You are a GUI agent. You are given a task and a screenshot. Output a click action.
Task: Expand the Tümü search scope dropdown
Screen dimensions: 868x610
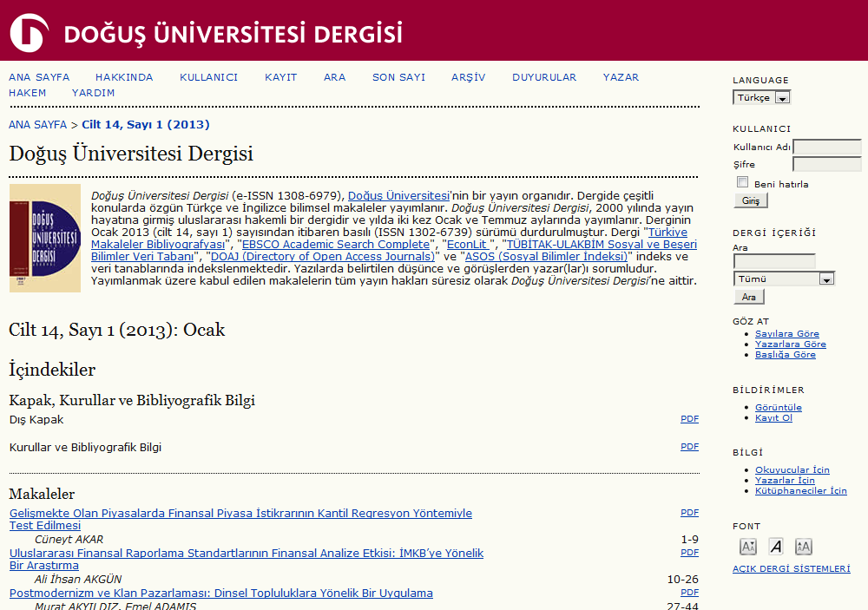(x=784, y=279)
